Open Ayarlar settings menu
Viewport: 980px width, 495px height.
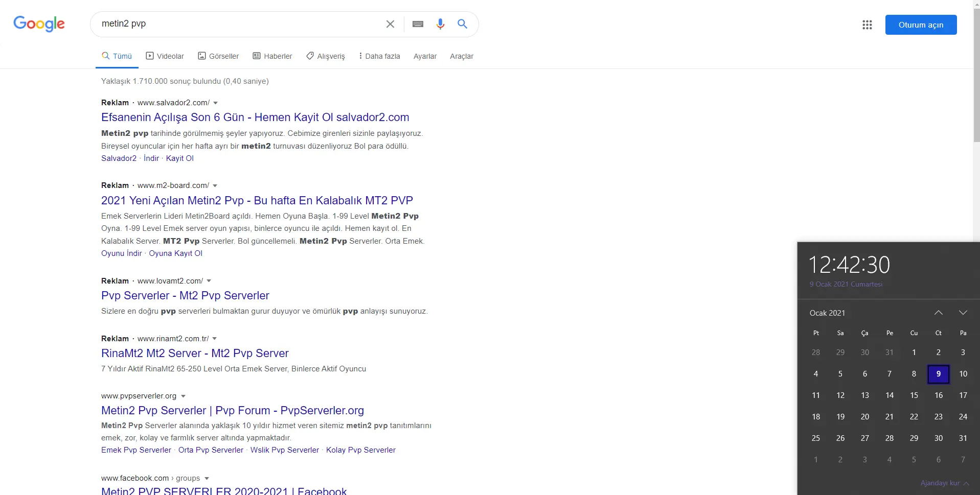(x=425, y=56)
